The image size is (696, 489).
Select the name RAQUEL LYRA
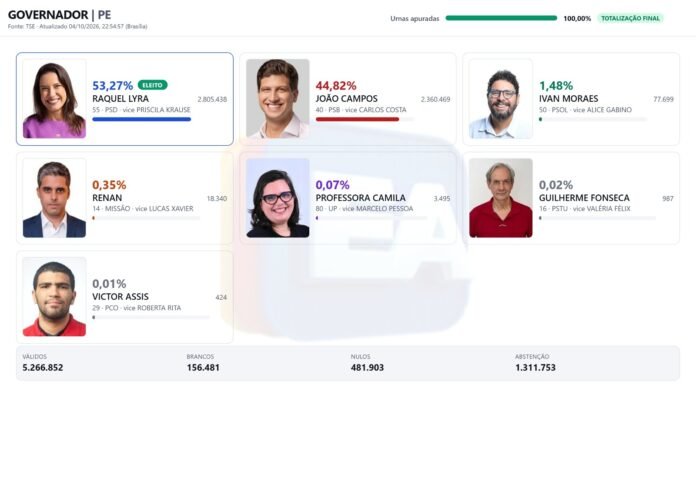120,99
